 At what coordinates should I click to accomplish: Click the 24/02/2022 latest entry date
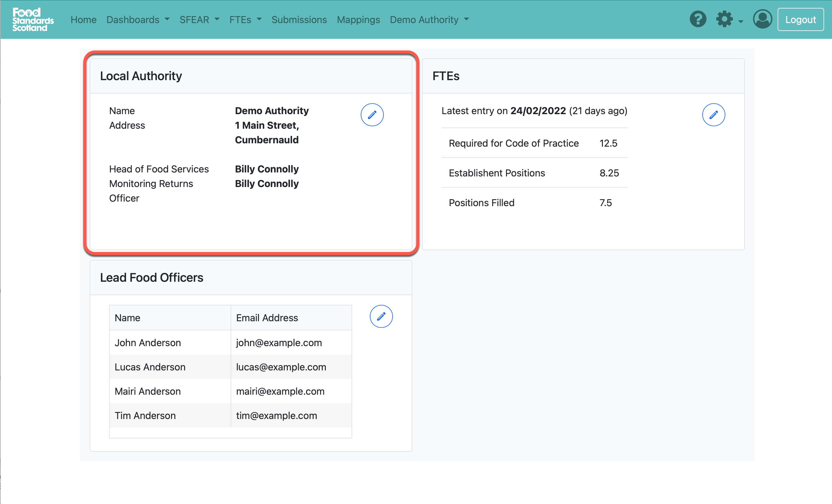tap(538, 111)
